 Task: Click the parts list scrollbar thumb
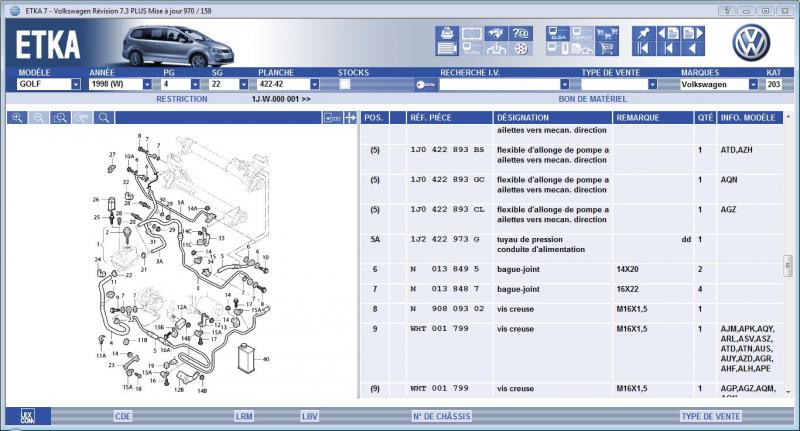[788, 266]
